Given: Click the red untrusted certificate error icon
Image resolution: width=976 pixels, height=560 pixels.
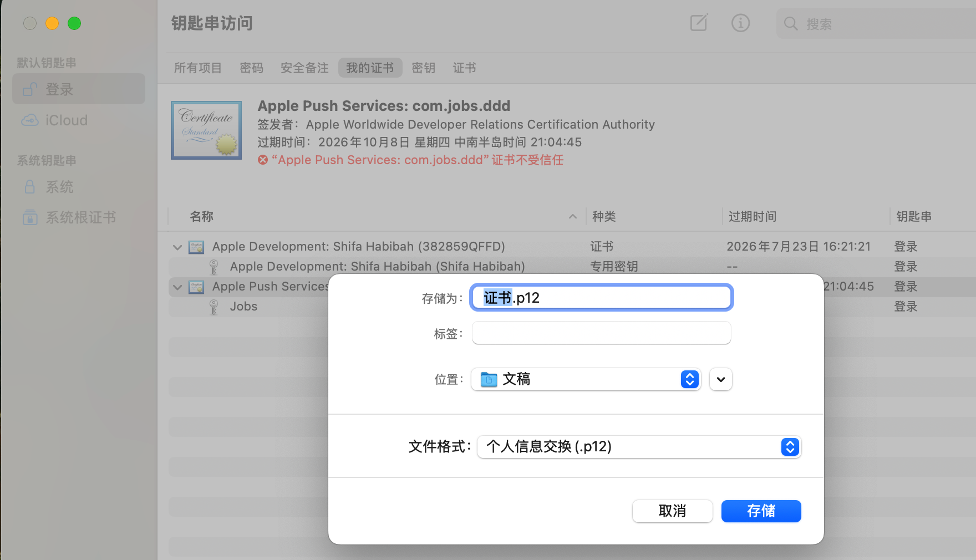Looking at the screenshot, I should (263, 160).
